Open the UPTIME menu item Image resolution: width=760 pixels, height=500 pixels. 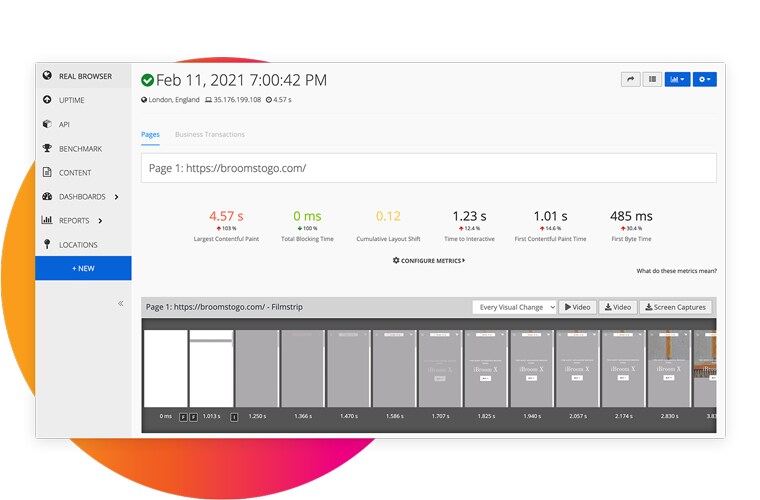[83, 100]
